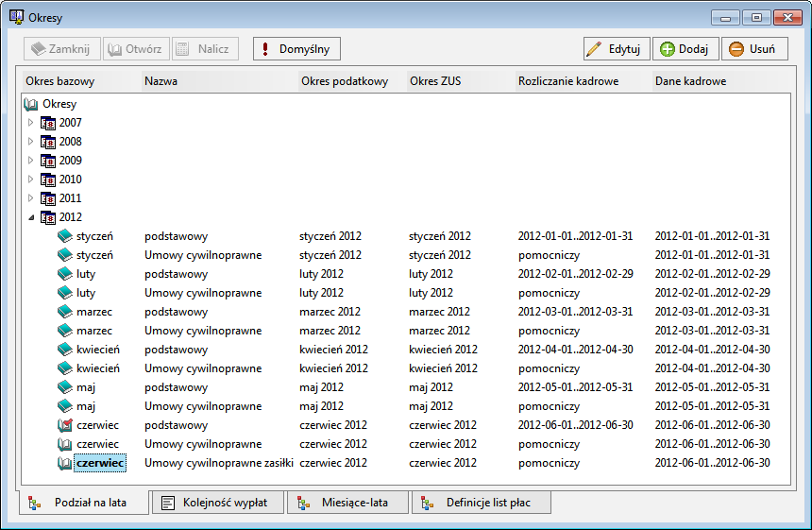Expand the 2007 year node
812x530 pixels.
click(30, 123)
